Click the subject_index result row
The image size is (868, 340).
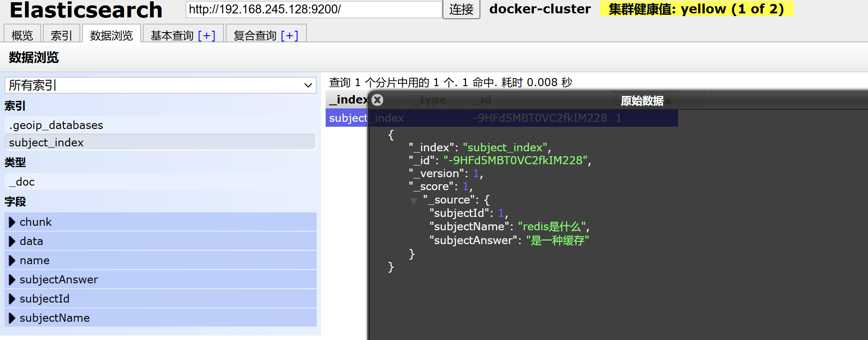point(502,118)
